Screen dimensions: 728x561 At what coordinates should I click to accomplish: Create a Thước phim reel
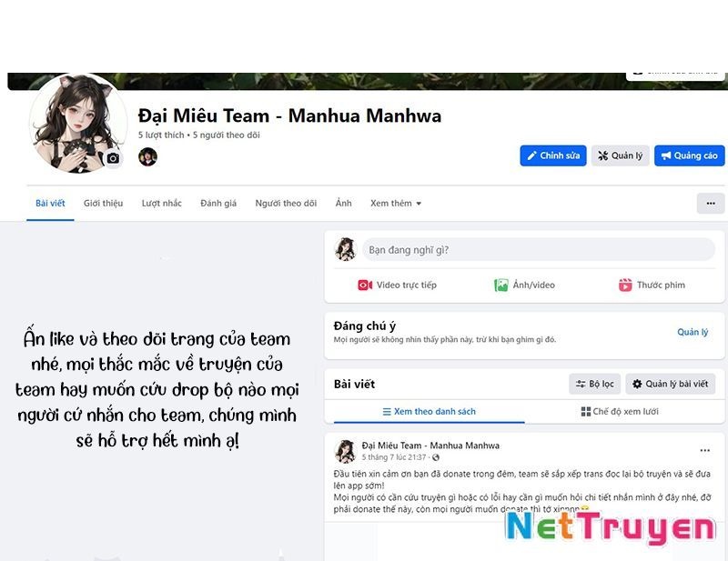pyautogui.click(x=652, y=285)
